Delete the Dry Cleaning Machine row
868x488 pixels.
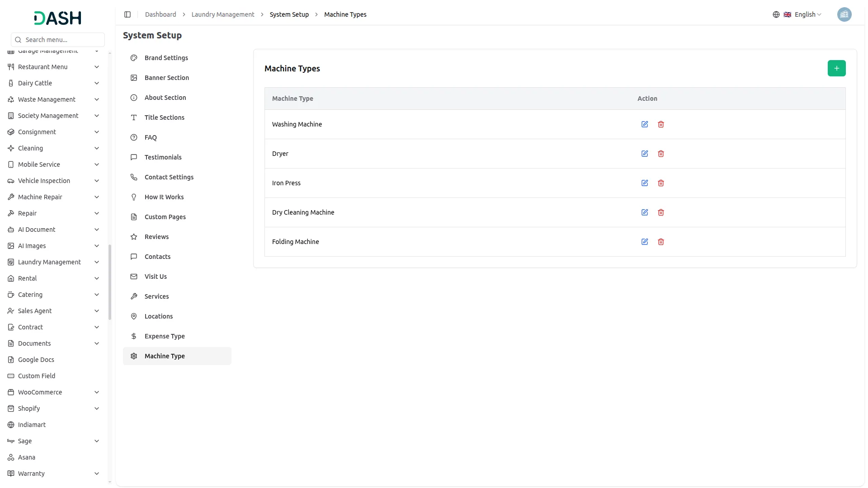661,212
